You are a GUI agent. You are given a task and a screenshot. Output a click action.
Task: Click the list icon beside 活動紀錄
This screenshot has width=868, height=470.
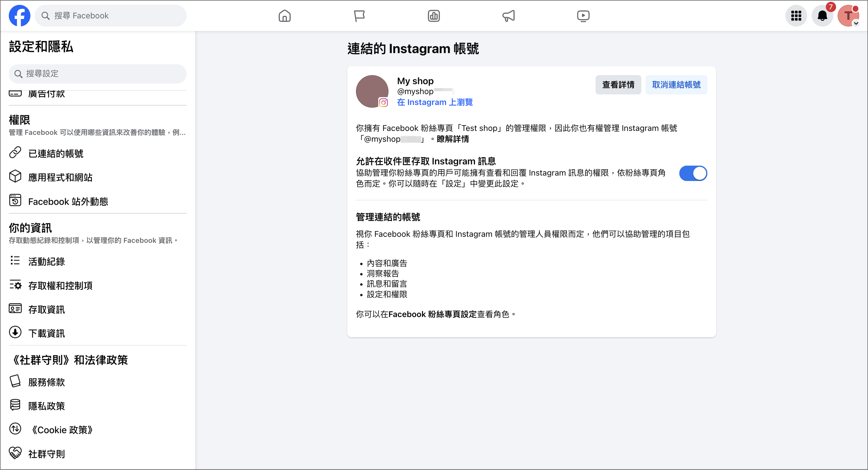[15, 261]
